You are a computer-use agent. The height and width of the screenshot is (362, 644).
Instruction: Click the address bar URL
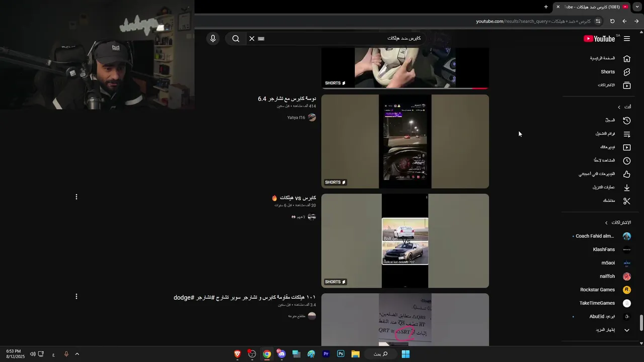(533, 21)
